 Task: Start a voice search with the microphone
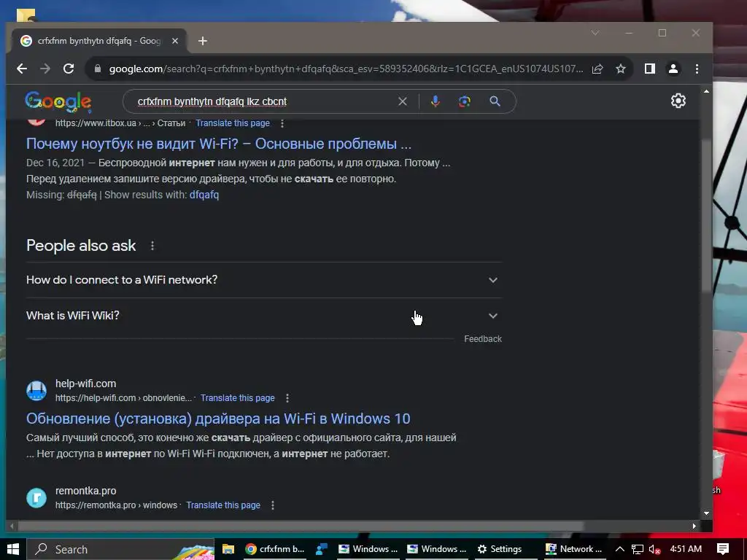tap(435, 101)
